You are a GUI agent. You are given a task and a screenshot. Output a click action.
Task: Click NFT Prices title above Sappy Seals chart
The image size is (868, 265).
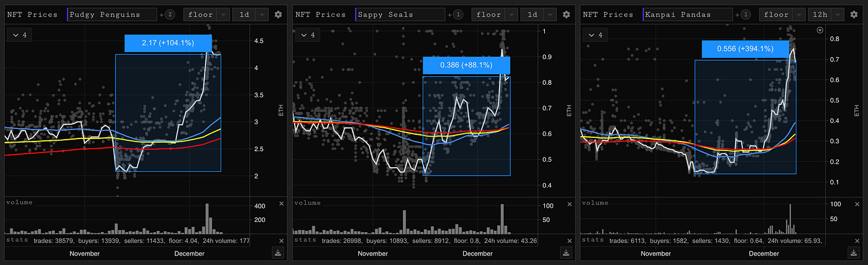pos(321,14)
